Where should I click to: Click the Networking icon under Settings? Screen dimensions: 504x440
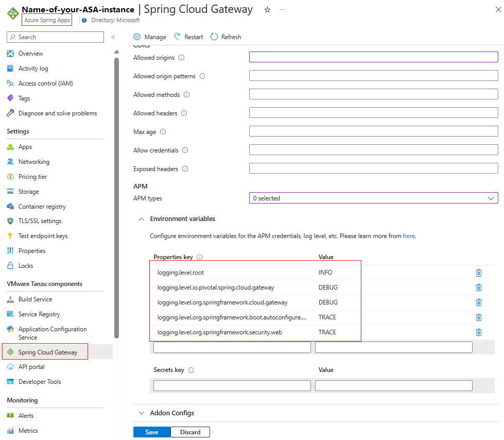pyautogui.click(x=11, y=161)
